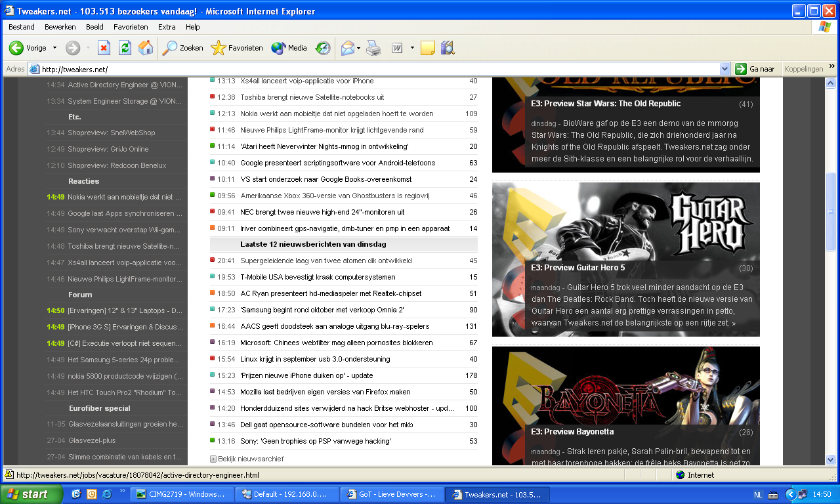The width and height of the screenshot is (840, 504).
Task: Click the vertical scrollbar down arrow
Action: tap(830, 459)
